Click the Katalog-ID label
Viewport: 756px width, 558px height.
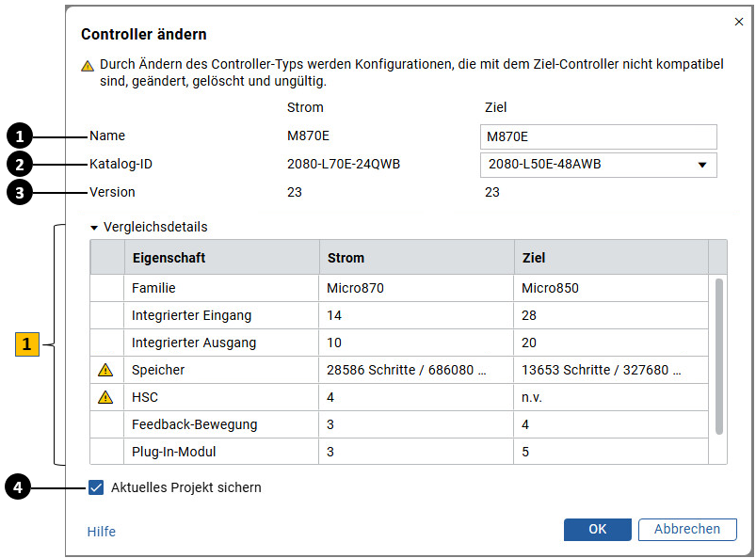point(121,165)
